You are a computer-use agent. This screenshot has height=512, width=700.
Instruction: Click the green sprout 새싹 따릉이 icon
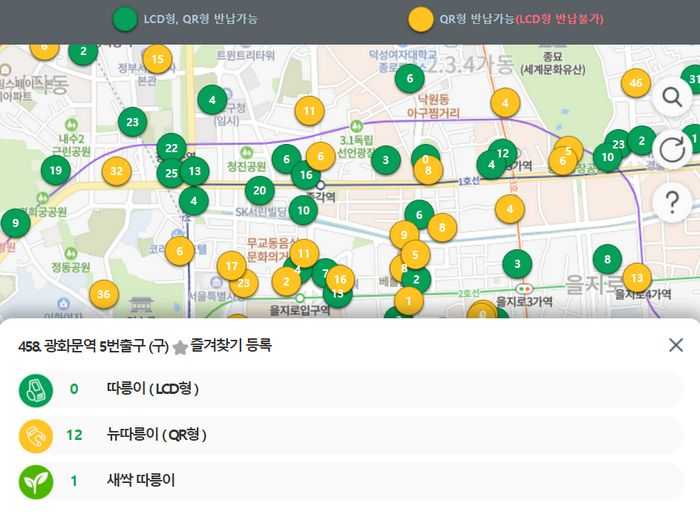[x=36, y=482]
